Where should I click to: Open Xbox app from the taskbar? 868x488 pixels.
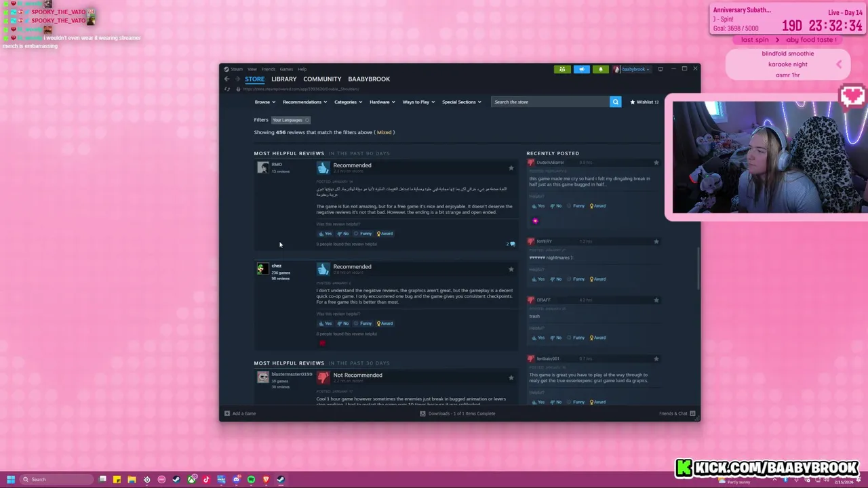click(x=191, y=480)
